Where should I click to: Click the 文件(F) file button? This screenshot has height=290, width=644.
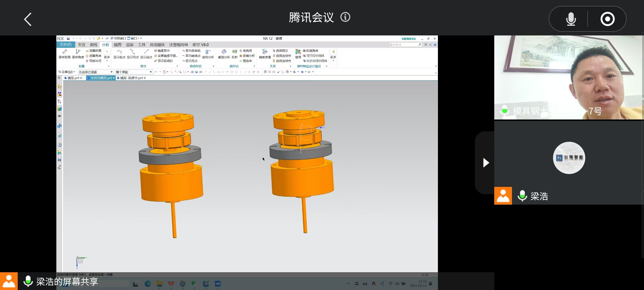coord(65,45)
